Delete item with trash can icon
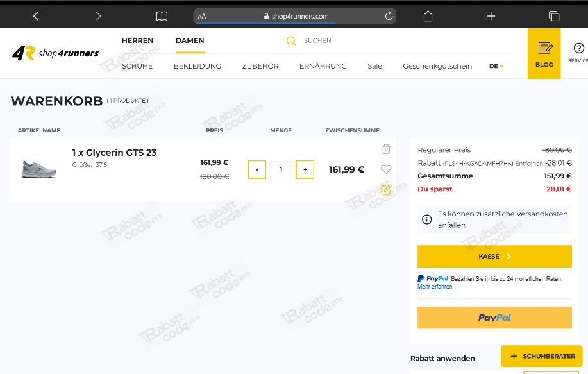This screenshot has height=374, width=588. 386,149
